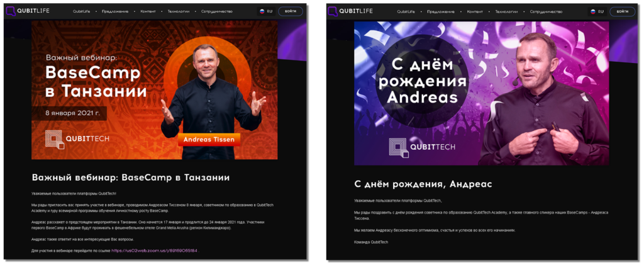
Task: Select Предложение menu on the webinar page
Action: point(116,11)
